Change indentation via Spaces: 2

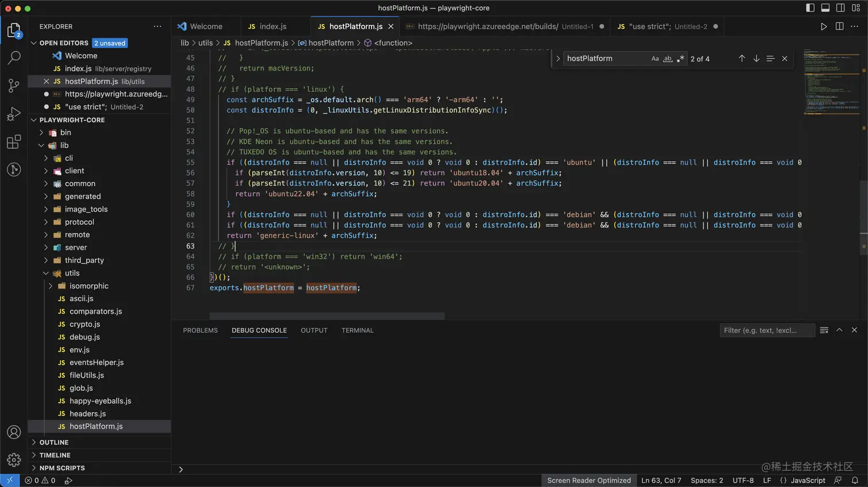pyautogui.click(x=707, y=481)
